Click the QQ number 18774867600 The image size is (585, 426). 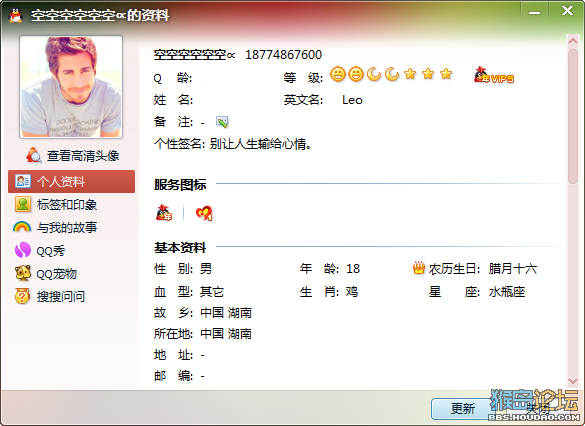(284, 55)
